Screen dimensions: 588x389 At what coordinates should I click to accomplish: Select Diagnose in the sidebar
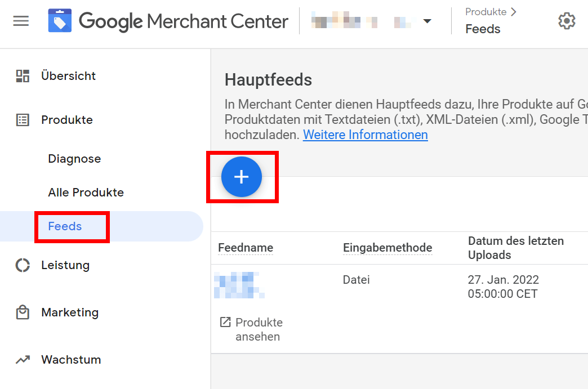point(74,159)
